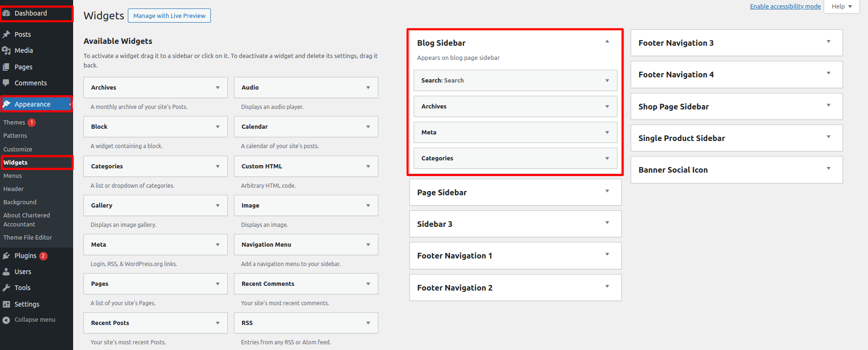
Task: Click the Posts pushpin icon
Action: (x=7, y=34)
